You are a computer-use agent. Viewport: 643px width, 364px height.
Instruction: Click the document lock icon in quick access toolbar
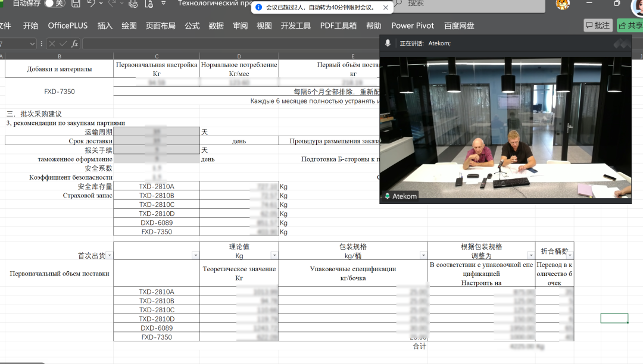(149, 4)
